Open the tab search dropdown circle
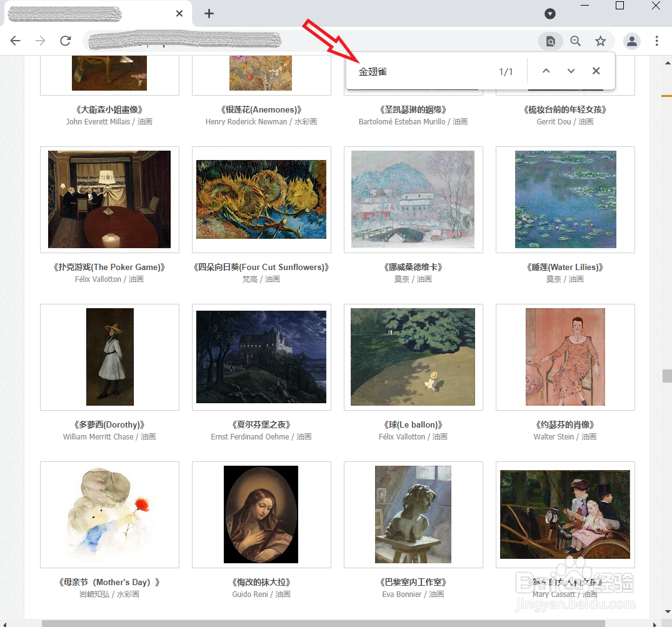 point(550,14)
